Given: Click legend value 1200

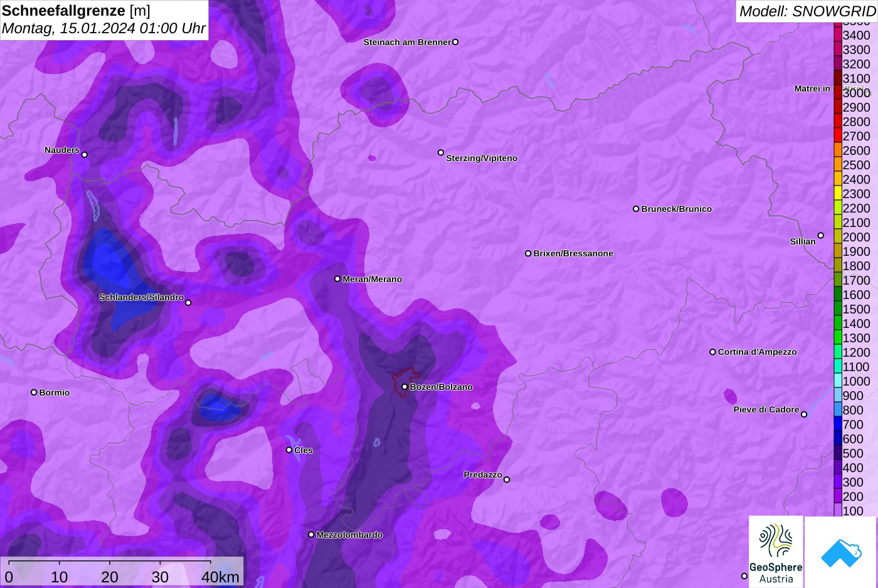Looking at the screenshot, I should tap(856, 352).
